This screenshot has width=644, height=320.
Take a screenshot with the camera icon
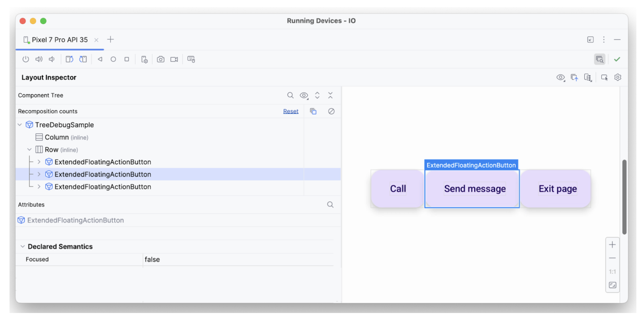point(161,59)
